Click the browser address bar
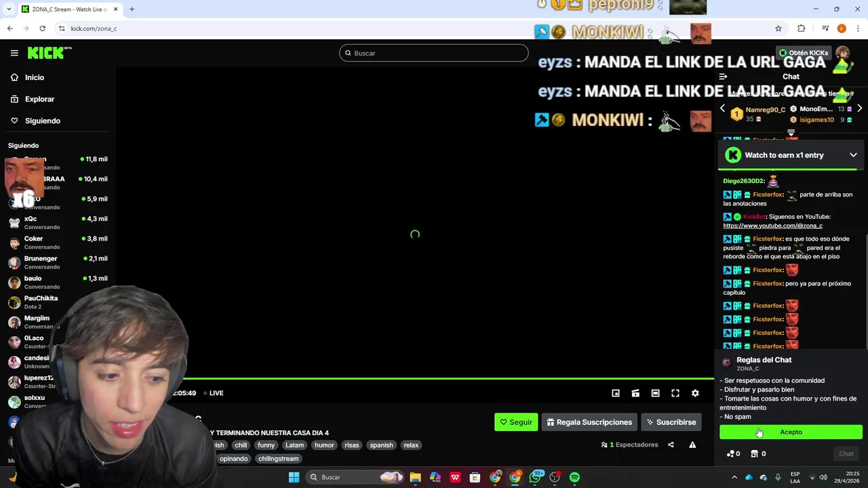This screenshot has width=868, height=488. (x=414, y=28)
